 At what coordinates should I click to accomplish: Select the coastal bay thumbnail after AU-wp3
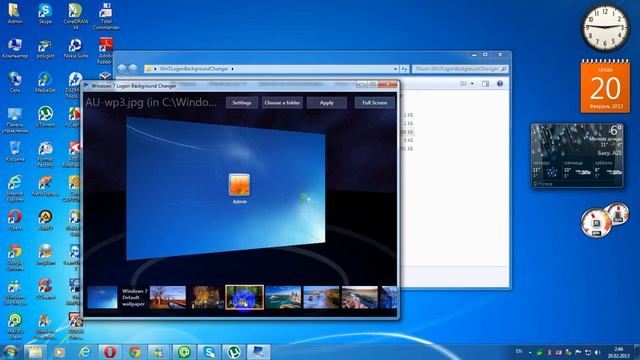coord(283,297)
